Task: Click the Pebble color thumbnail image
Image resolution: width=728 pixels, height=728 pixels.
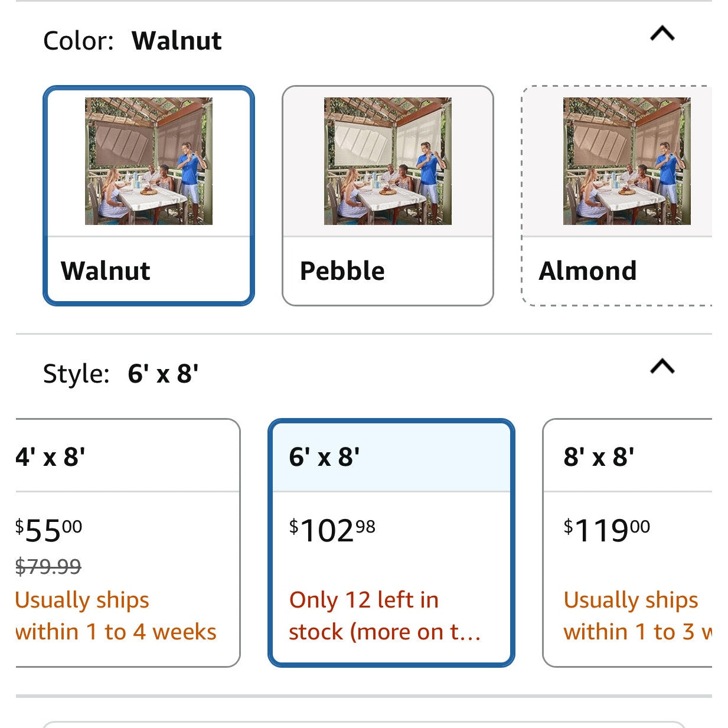Action: click(x=387, y=161)
